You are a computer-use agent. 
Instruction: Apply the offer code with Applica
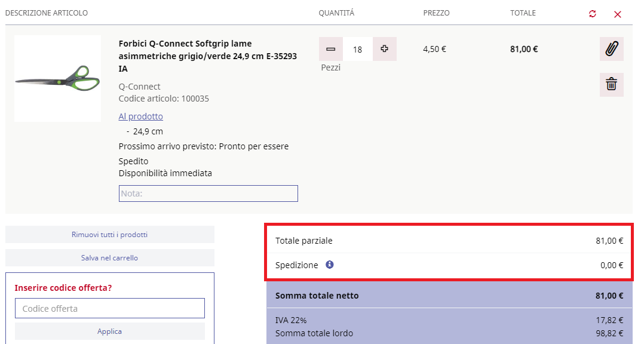coord(110,331)
